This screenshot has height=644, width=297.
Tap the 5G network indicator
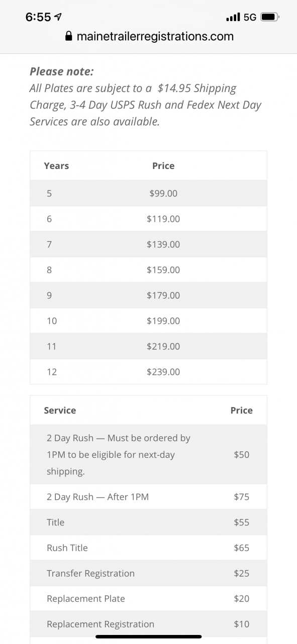(x=250, y=17)
